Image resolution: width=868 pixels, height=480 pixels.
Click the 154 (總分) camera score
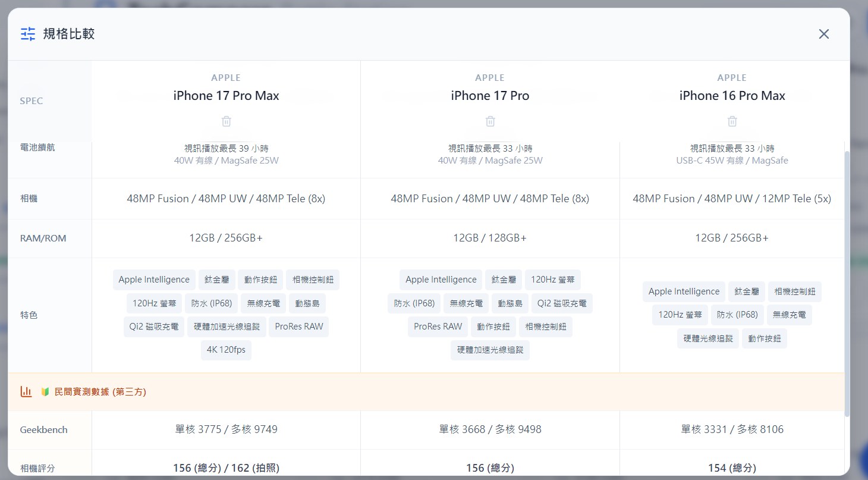732,468
